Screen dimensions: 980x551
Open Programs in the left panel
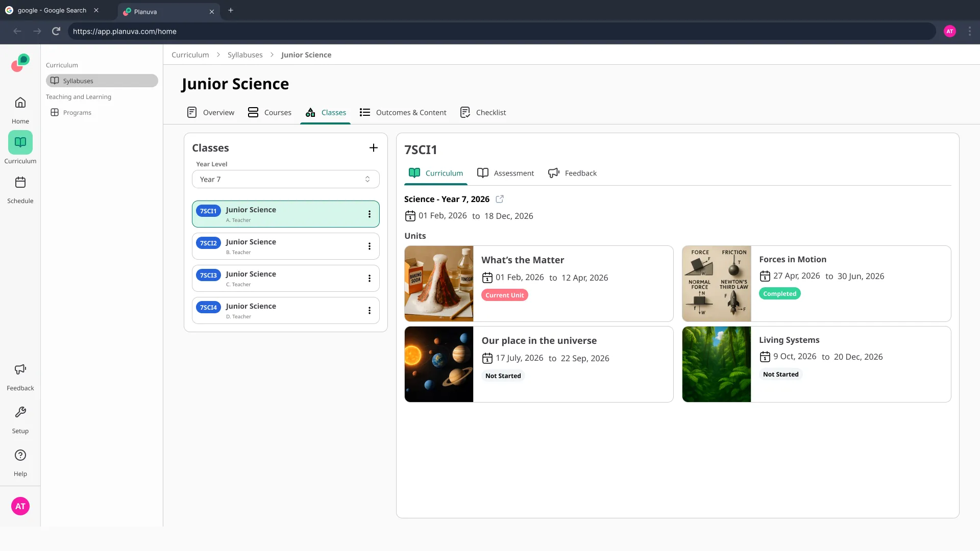[x=77, y=113]
